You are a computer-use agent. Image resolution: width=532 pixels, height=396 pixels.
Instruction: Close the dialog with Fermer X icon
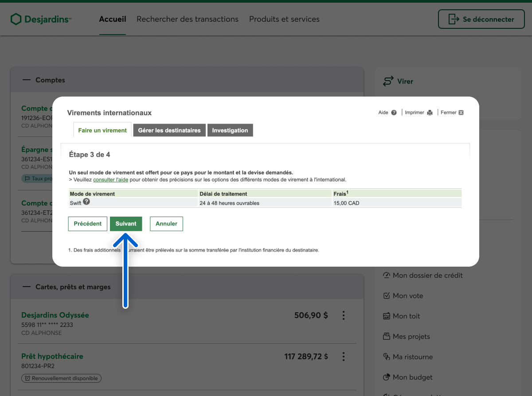pyautogui.click(x=461, y=113)
